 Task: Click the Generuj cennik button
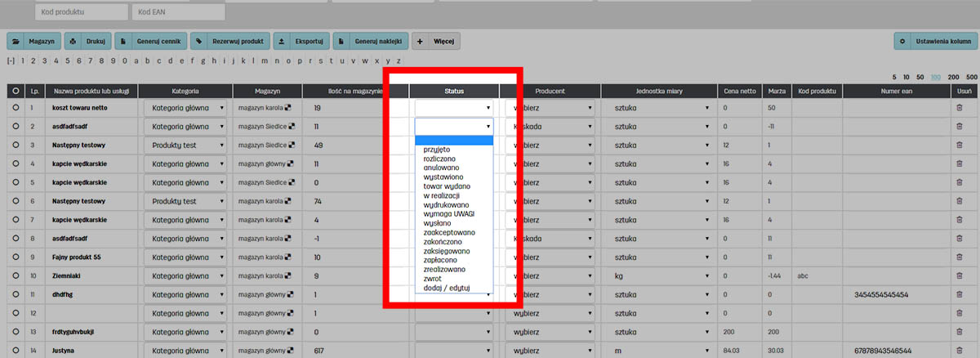click(150, 40)
